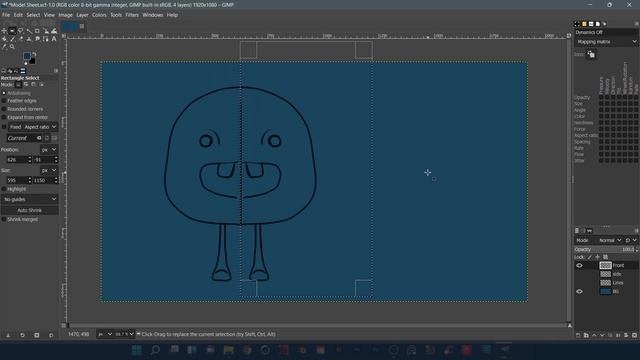Create a new layer group
The width and height of the screenshot is (640, 360).
pyautogui.click(x=586, y=335)
